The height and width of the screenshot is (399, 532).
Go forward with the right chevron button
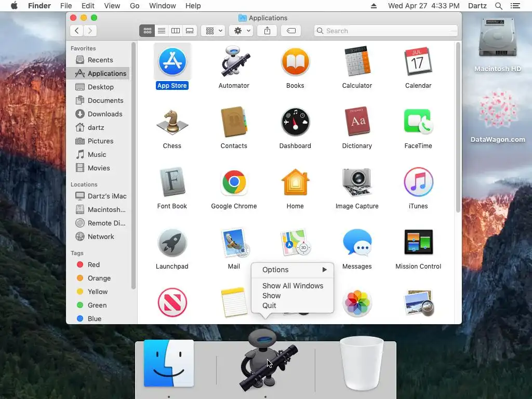point(90,31)
